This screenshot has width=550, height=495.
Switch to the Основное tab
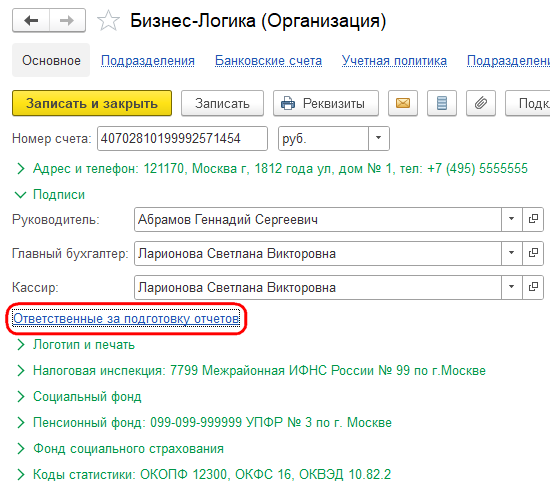pos(51,60)
